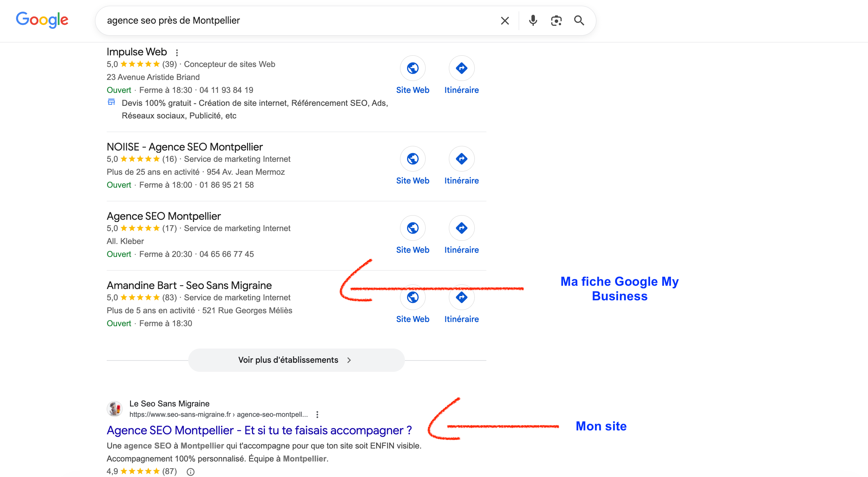Click Amandine Bart - Seo Sans Migraine listing
Screen dimensions: 868x477
189,285
